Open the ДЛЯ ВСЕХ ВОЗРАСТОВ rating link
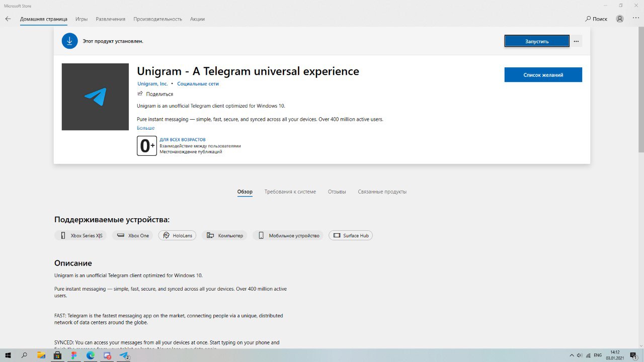 (183, 140)
